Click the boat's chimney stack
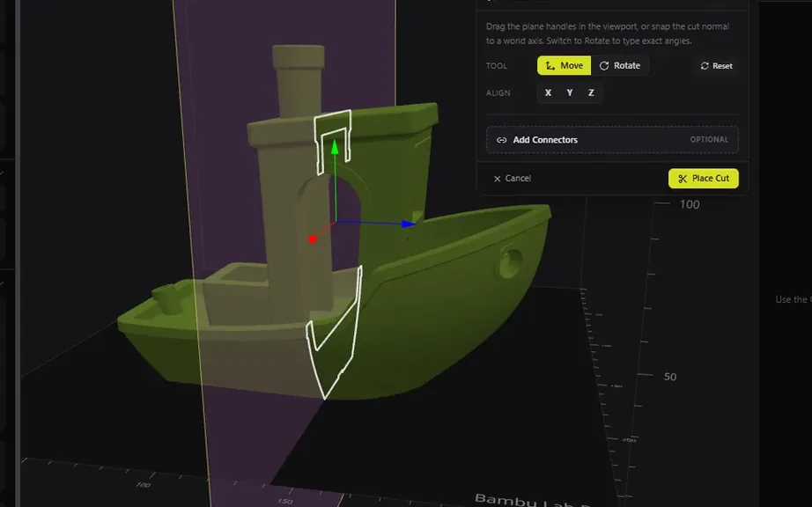The height and width of the screenshot is (507, 812). pyautogui.click(x=299, y=80)
